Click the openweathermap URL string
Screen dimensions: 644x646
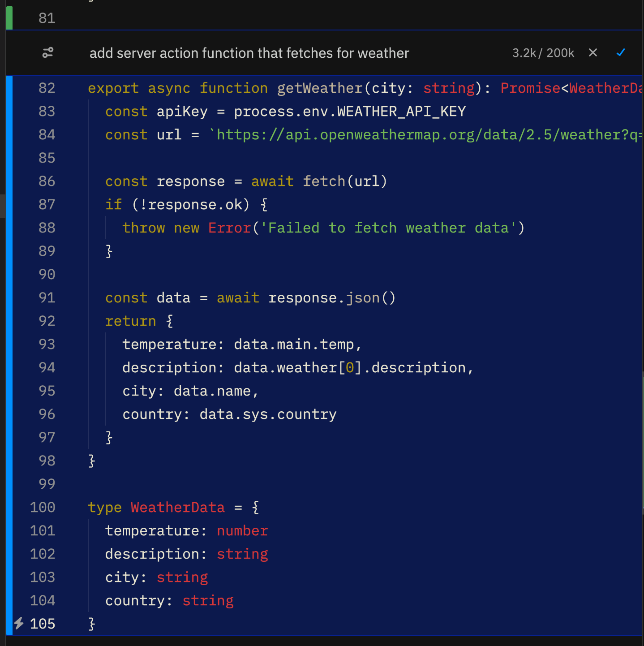click(x=425, y=135)
